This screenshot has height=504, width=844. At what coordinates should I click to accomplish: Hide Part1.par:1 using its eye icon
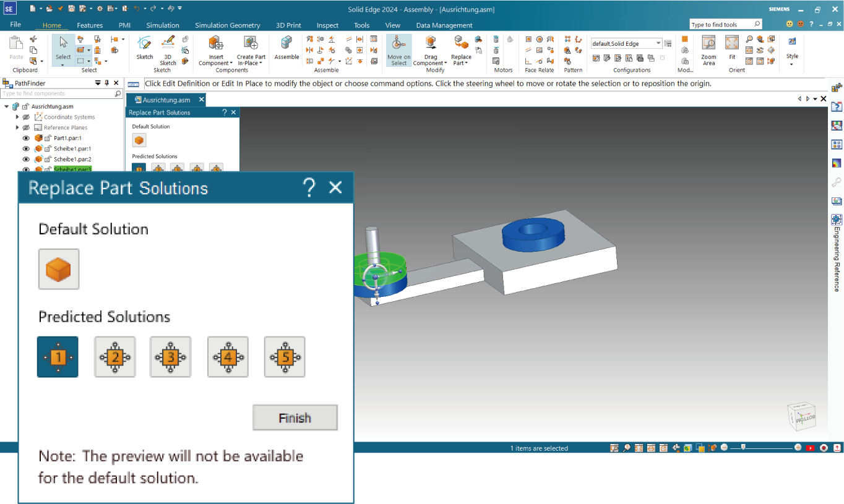point(26,138)
